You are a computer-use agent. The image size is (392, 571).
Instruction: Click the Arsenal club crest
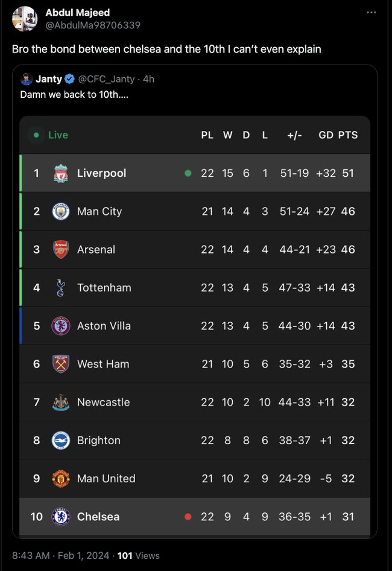(x=60, y=249)
